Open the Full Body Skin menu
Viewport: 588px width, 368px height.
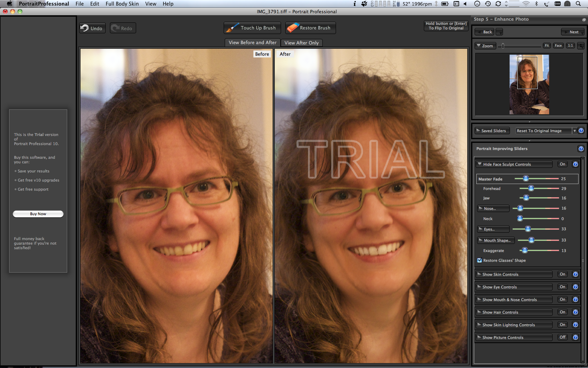[122, 4]
